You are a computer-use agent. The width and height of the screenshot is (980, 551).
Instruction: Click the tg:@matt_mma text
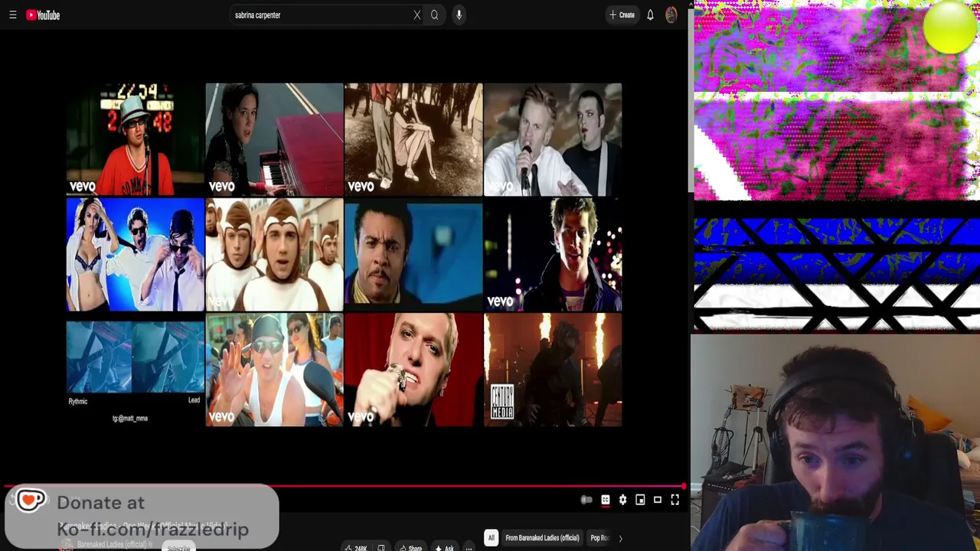coord(130,419)
